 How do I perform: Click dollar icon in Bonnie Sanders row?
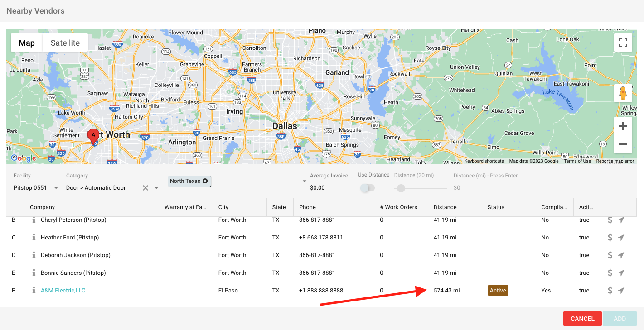[x=610, y=273]
